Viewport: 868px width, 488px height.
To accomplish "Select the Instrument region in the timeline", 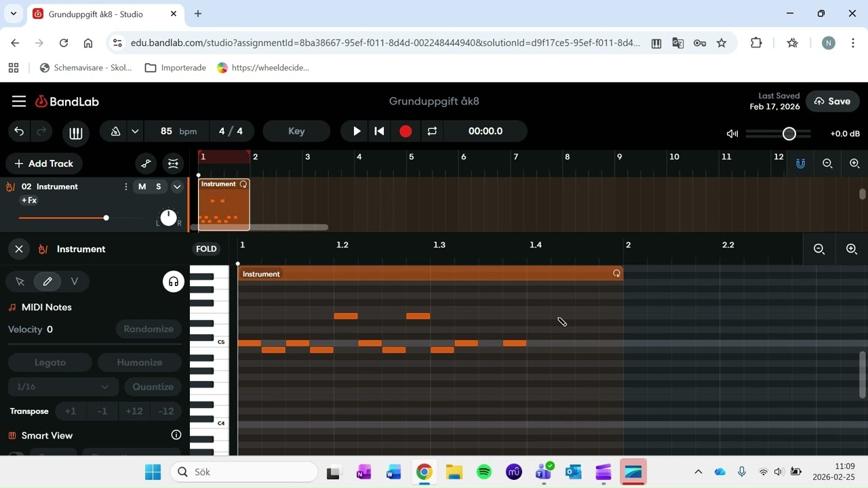I will click(x=224, y=205).
